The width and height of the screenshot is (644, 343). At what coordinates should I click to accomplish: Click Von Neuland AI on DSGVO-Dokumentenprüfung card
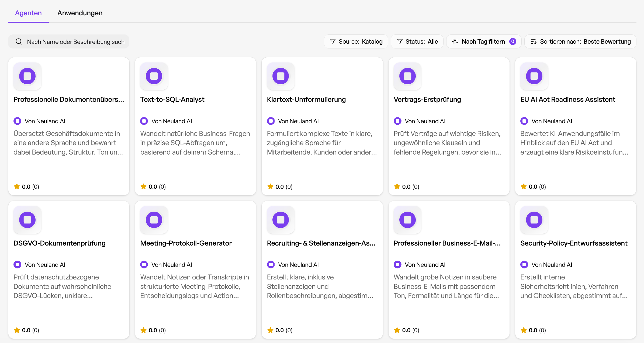tap(40, 265)
